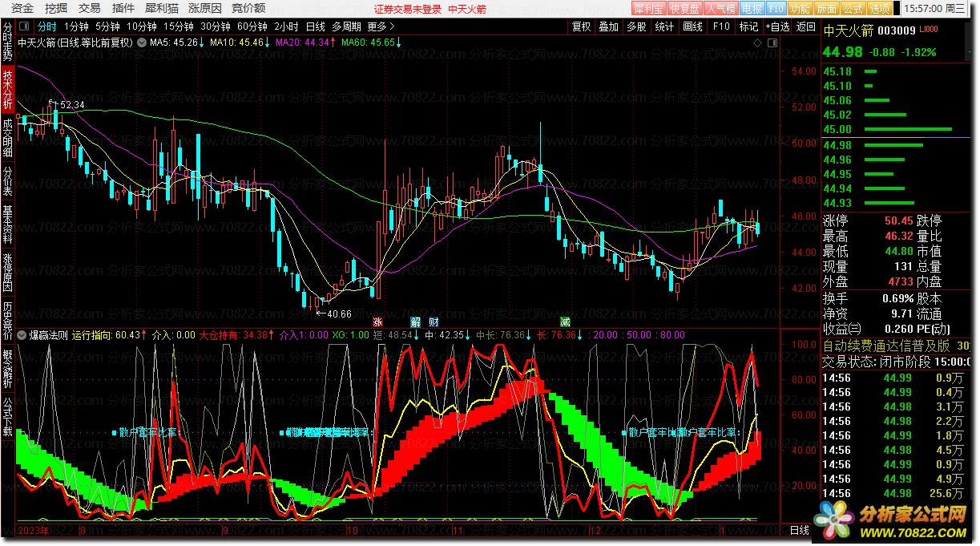Open the 人气榜 ranking
The width and height of the screenshot is (980, 546).
720,8
